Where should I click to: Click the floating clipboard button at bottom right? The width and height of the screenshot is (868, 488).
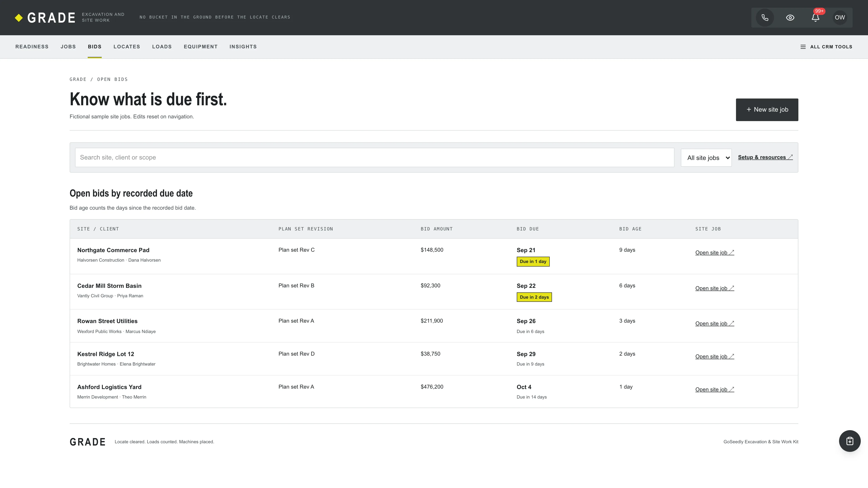849,441
